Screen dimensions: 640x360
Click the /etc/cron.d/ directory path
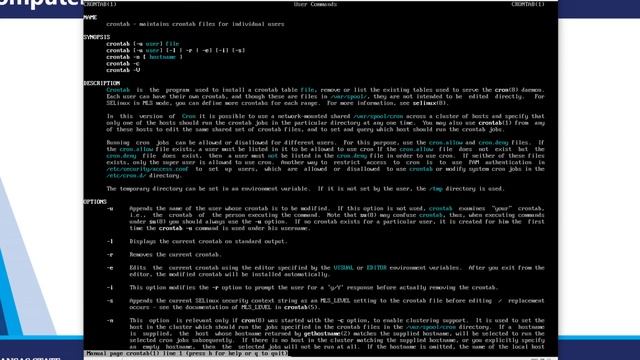point(126,176)
